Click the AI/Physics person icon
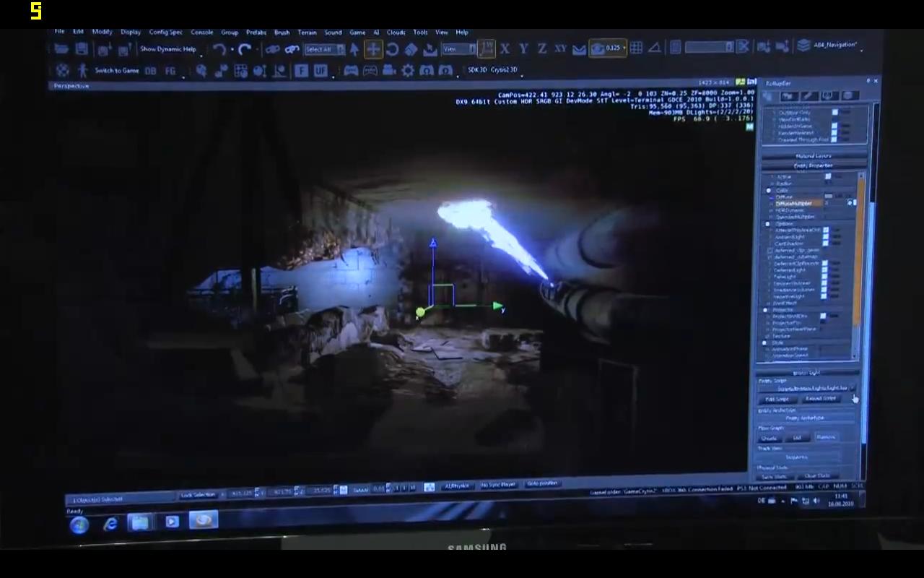This screenshot has height=578, width=924. coord(82,71)
